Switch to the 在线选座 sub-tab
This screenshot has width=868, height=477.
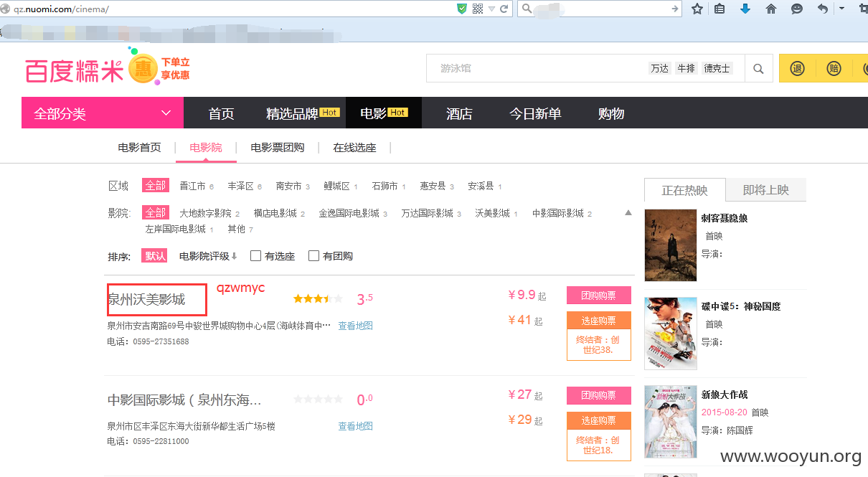[x=354, y=148]
